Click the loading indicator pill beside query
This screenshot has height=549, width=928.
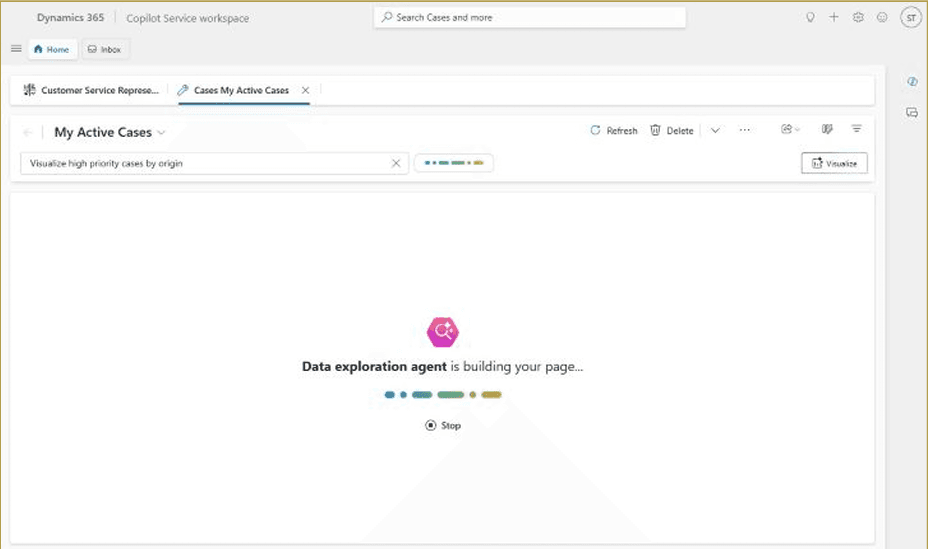coord(454,163)
